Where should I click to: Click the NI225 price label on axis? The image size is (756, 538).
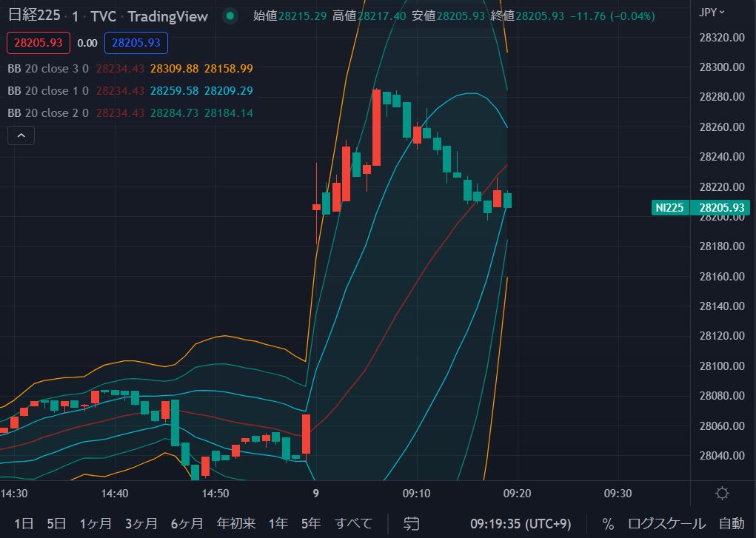[x=669, y=208]
